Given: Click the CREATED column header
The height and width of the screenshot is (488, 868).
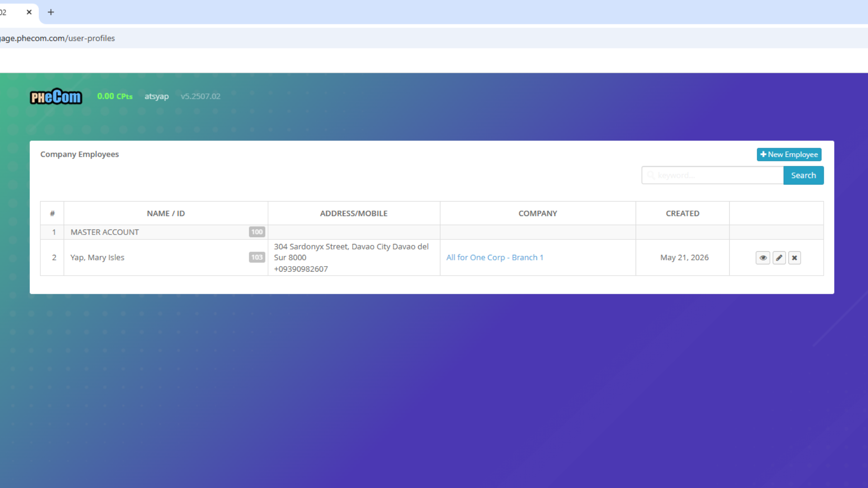Looking at the screenshot, I should 682,213.
